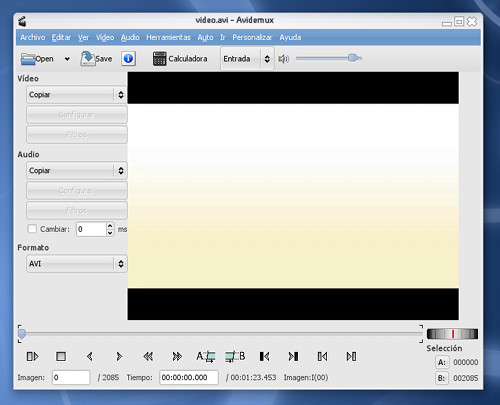Open the Video menu
The image size is (500, 405).
tap(105, 37)
